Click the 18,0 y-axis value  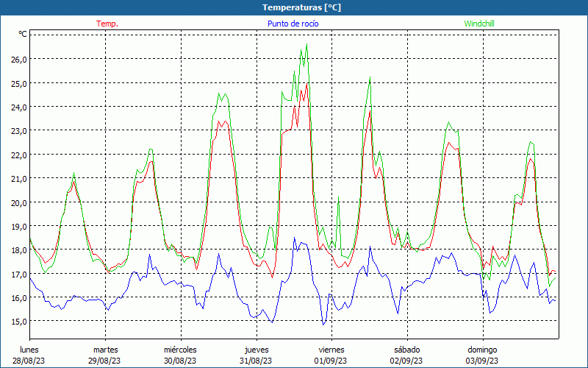click(19, 250)
